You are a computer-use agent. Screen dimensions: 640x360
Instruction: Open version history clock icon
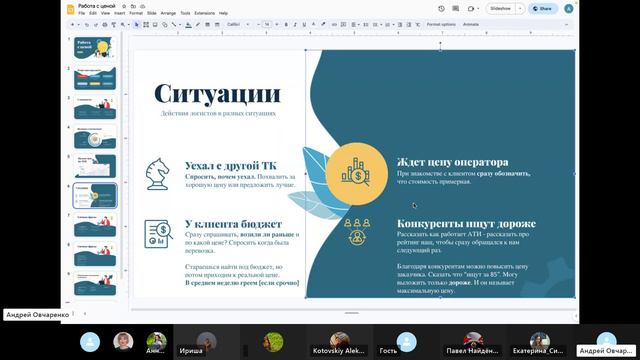(x=441, y=9)
